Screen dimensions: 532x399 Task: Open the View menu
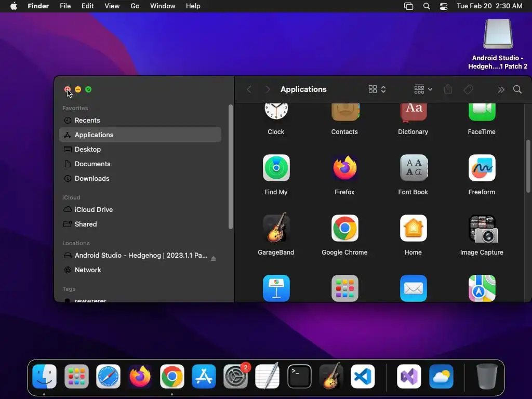pos(112,6)
